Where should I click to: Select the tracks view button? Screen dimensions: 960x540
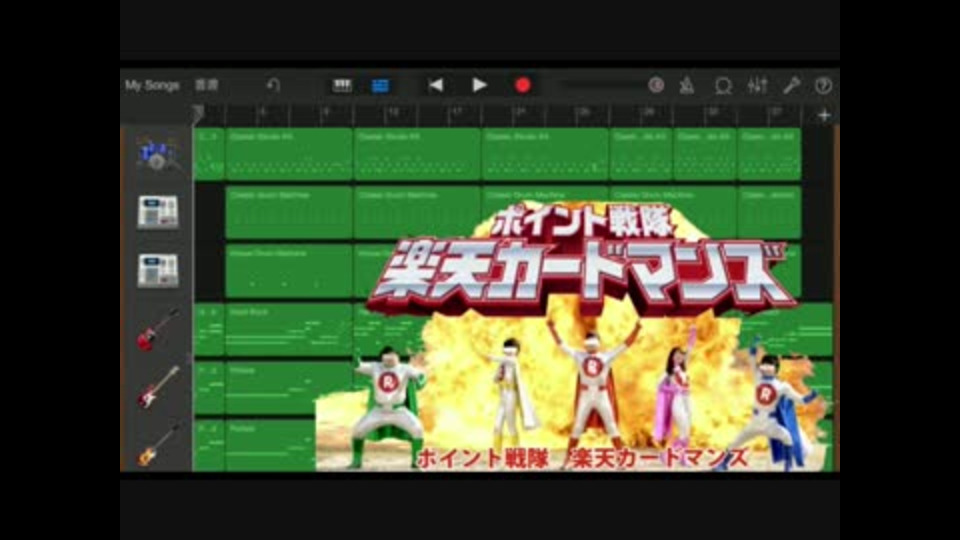point(380,86)
